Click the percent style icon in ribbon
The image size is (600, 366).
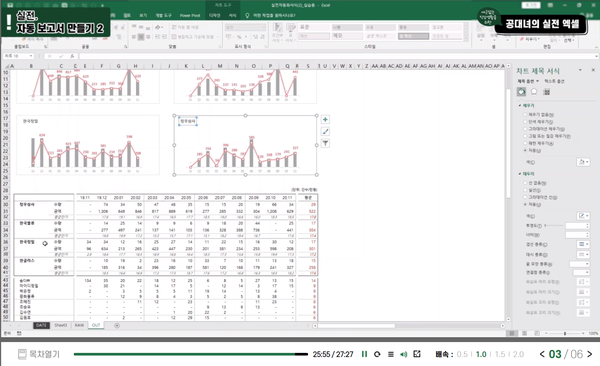click(x=239, y=37)
